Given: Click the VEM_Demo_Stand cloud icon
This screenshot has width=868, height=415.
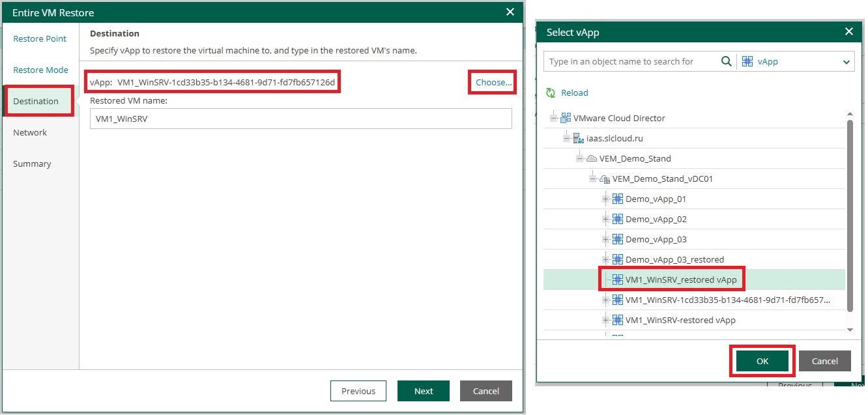Looking at the screenshot, I should coord(592,158).
